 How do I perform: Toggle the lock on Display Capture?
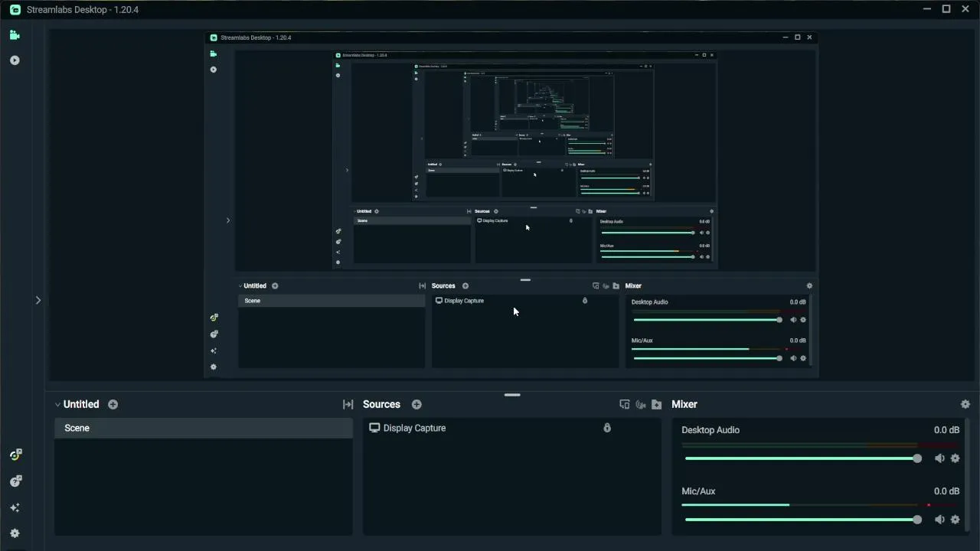tap(607, 428)
